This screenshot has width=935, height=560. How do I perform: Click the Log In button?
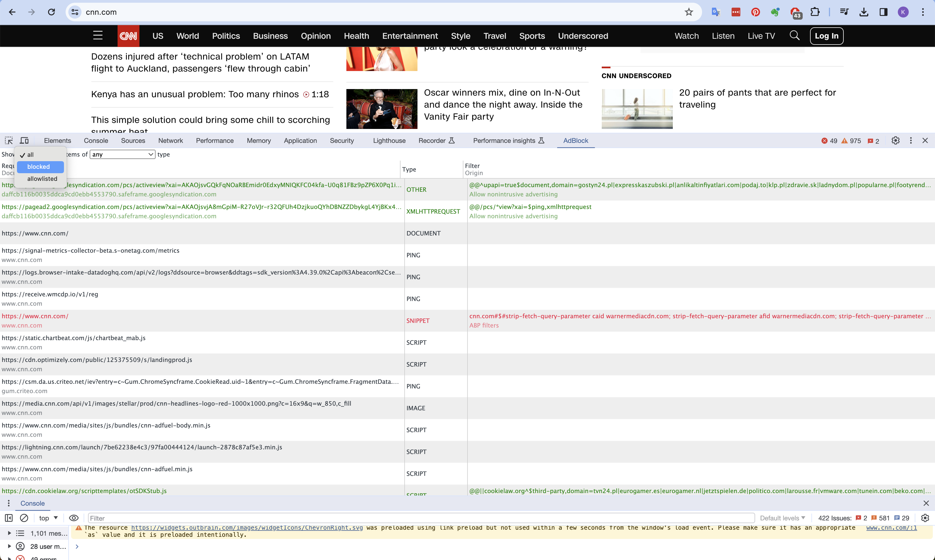click(826, 36)
